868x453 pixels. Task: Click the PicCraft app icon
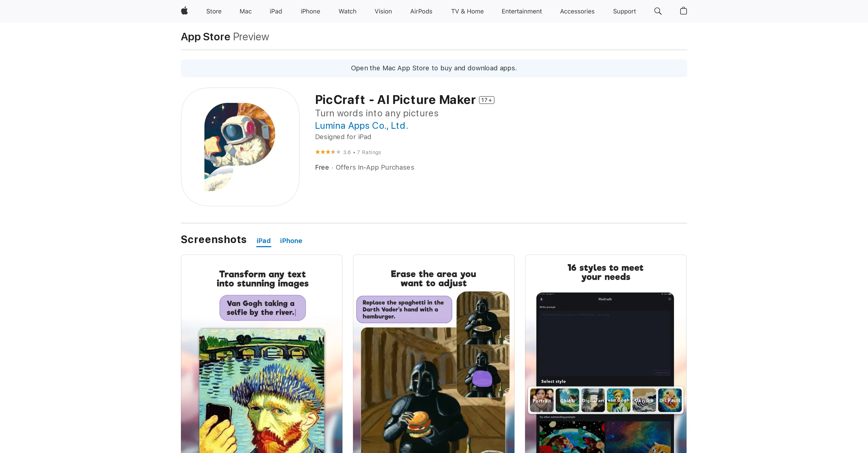click(240, 147)
